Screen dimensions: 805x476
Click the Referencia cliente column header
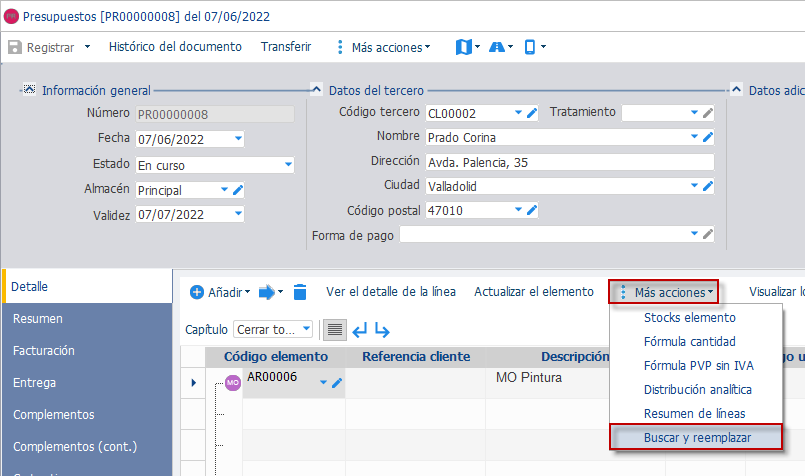coord(416,356)
